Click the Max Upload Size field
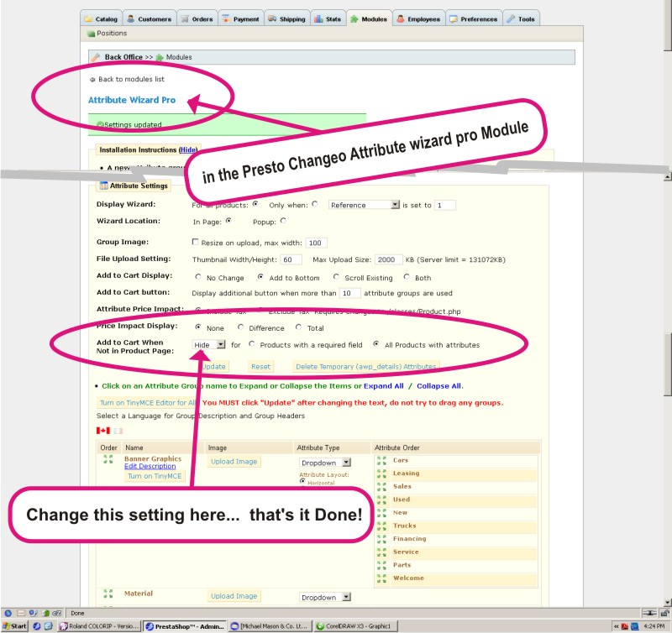Viewport: 672px width, 633px height. pyautogui.click(x=389, y=259)
